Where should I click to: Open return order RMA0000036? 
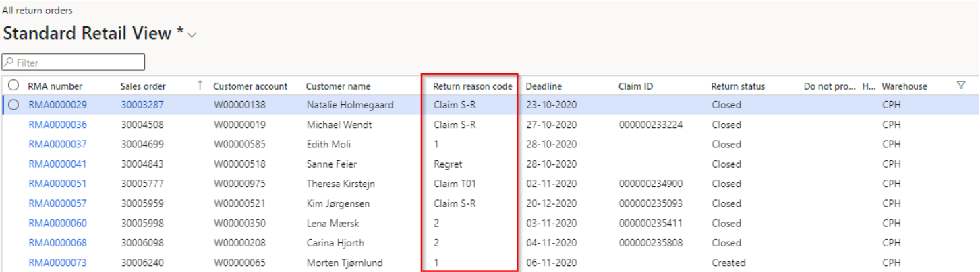tap(57, 125)
